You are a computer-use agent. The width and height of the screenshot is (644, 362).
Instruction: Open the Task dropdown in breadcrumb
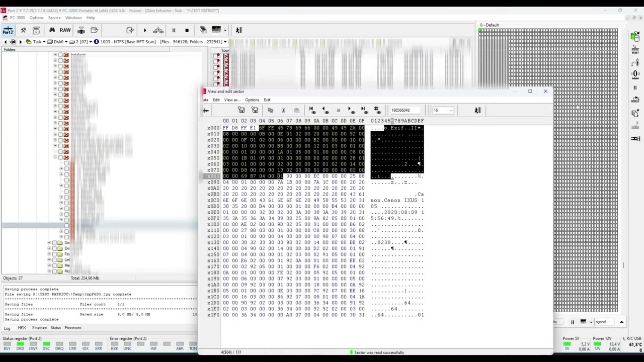(44, 42)
